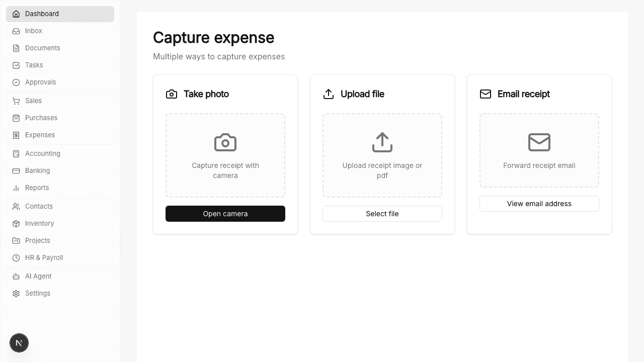Click the AI Agent robot icon

click(16, 277)
